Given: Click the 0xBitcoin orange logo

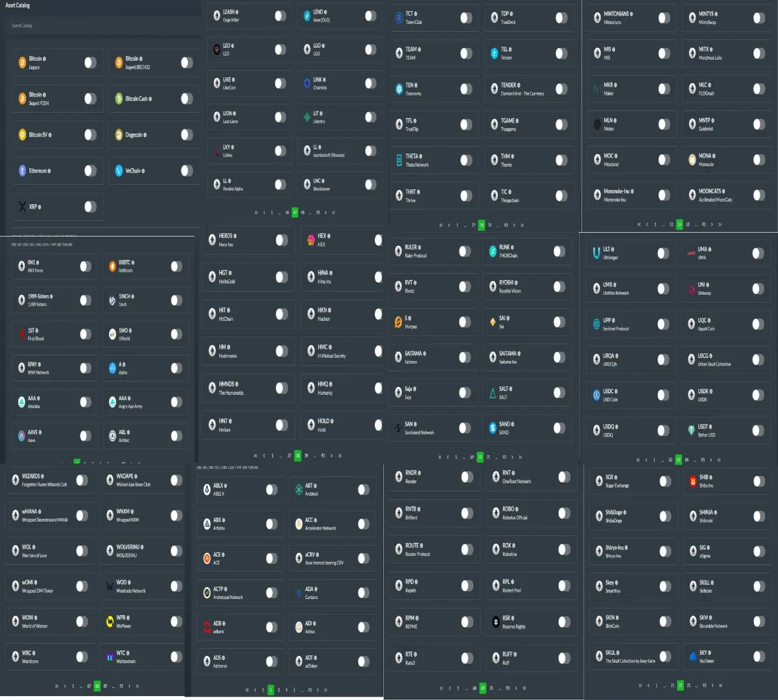Looking at the screenshot, I should (x=112, y=266).
